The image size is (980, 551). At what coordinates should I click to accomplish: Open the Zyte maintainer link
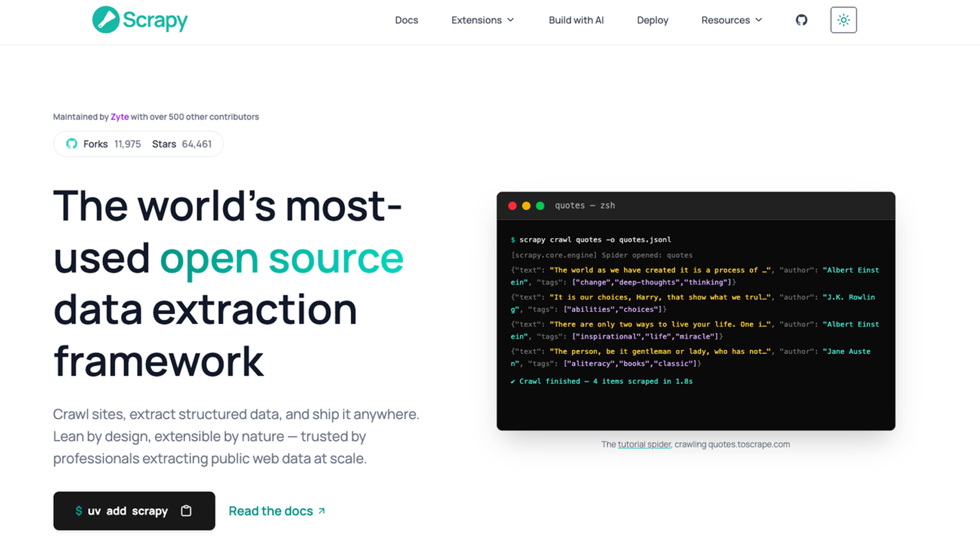[119, 117]
